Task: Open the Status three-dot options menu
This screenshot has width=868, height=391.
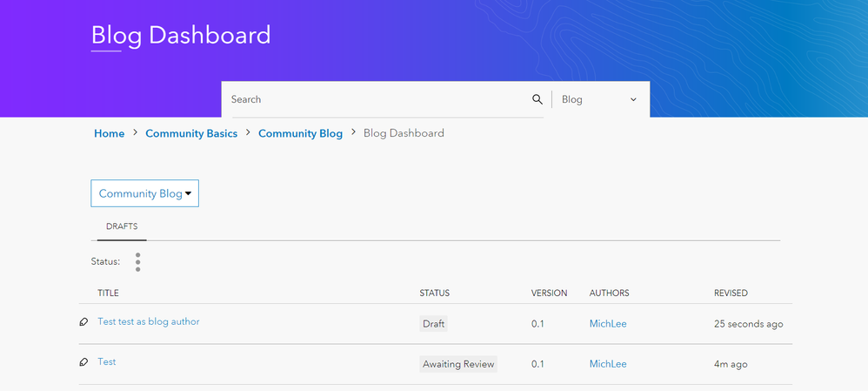Action: (x=137, y=262)
